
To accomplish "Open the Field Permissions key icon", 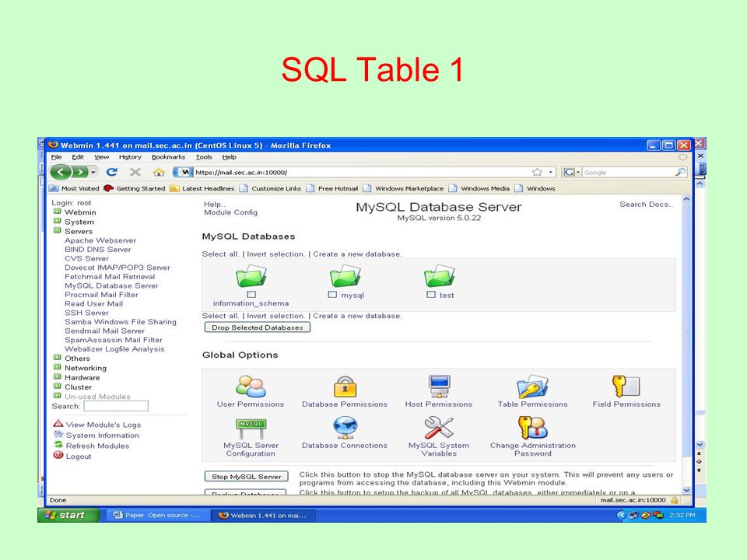I will 626,387.
